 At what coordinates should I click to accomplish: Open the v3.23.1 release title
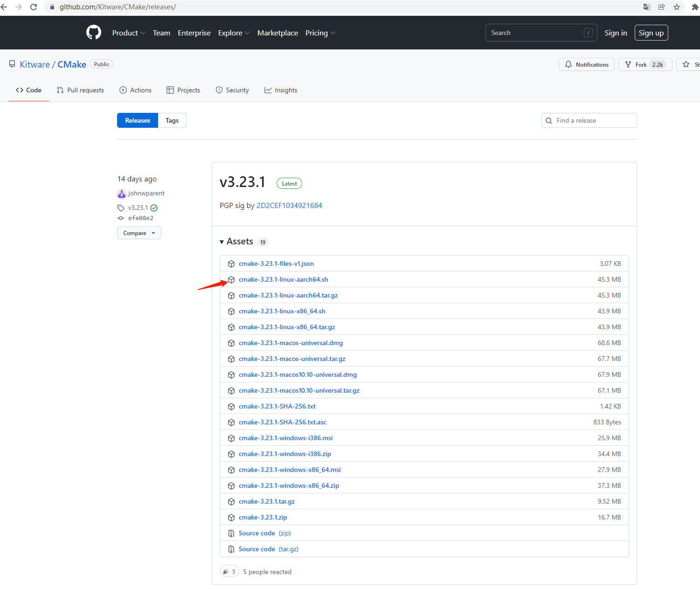pyautogui.click(x=243, y=182)
